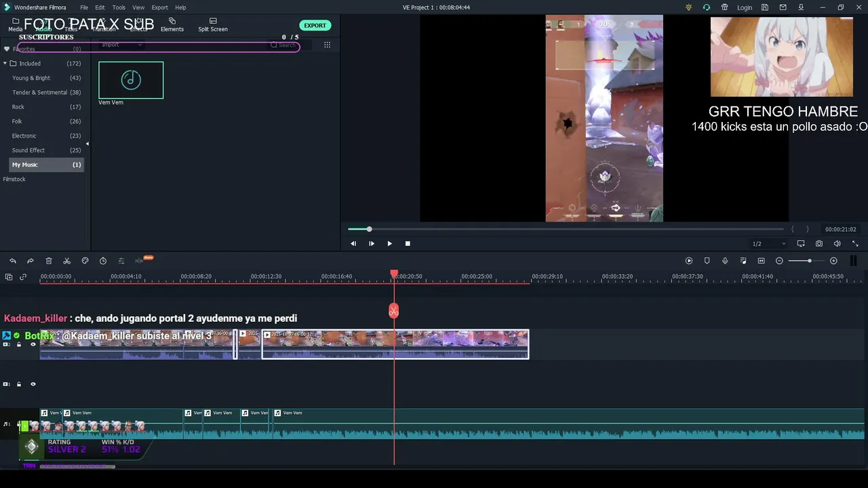The image size is (868, 488).
Task: Select the Tender & Sentimental category
Action: 46,92
